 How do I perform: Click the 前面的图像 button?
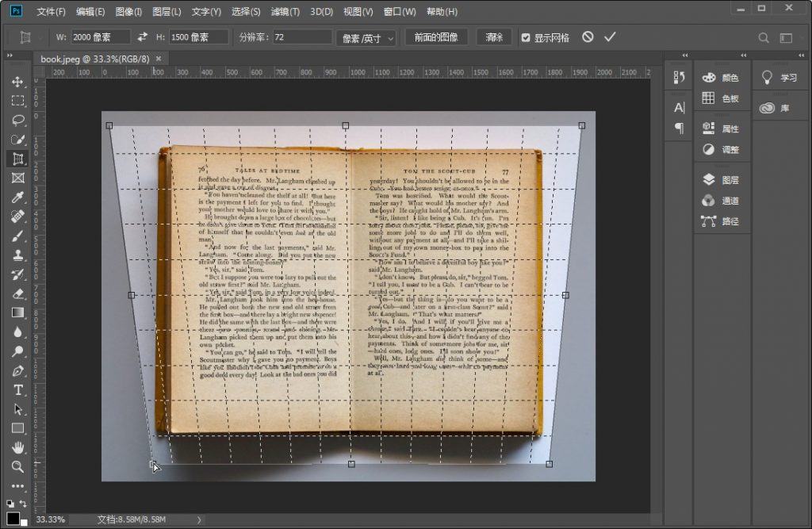[x=436, y=37]
